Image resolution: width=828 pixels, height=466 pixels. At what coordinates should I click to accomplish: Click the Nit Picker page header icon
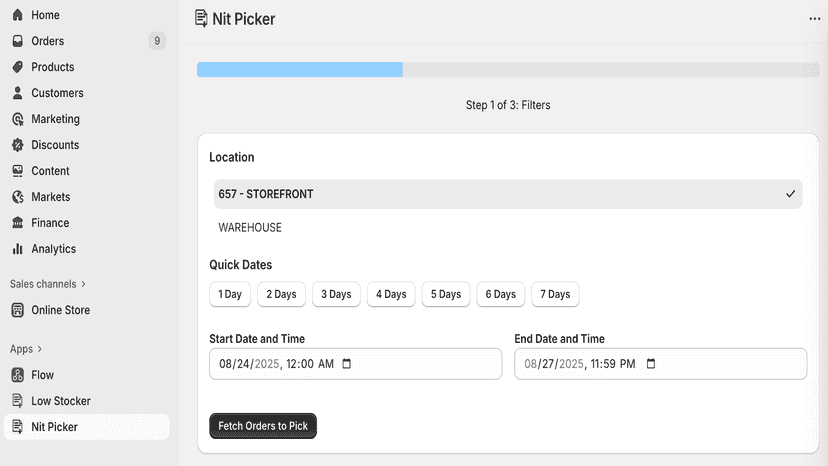201,18
